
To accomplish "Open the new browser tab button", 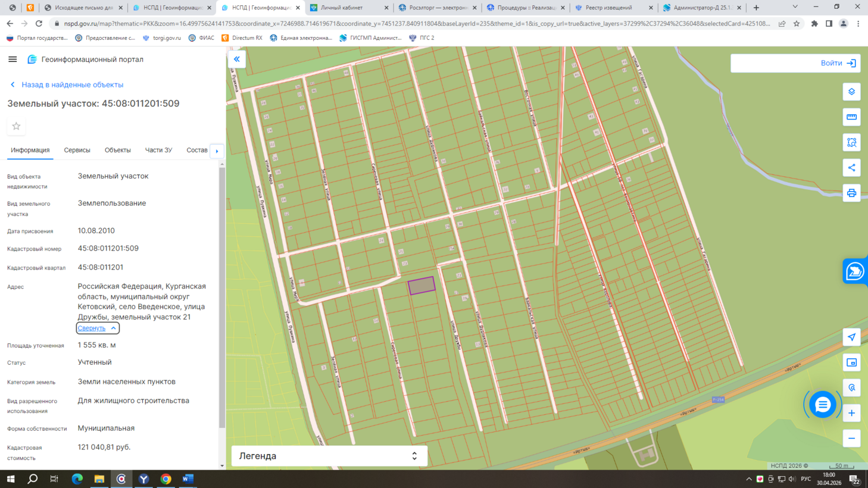I will [x=756, y=8].
